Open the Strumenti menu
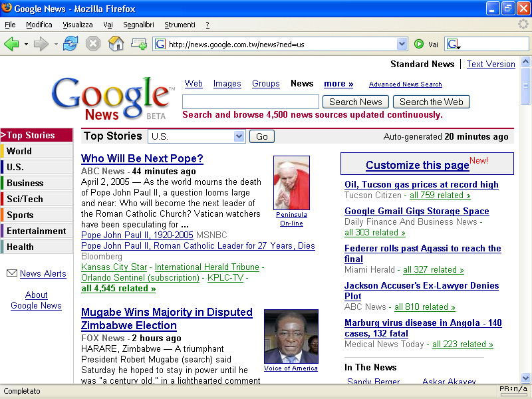 [x=180, y=25]
